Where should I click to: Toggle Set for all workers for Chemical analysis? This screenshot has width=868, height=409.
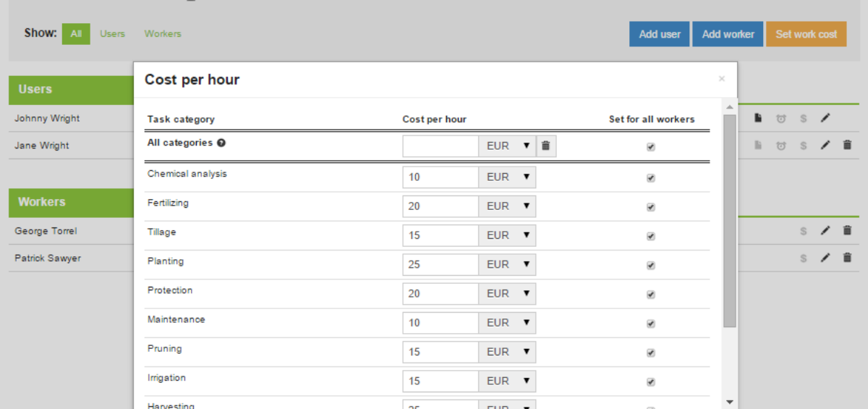[651, 178]
